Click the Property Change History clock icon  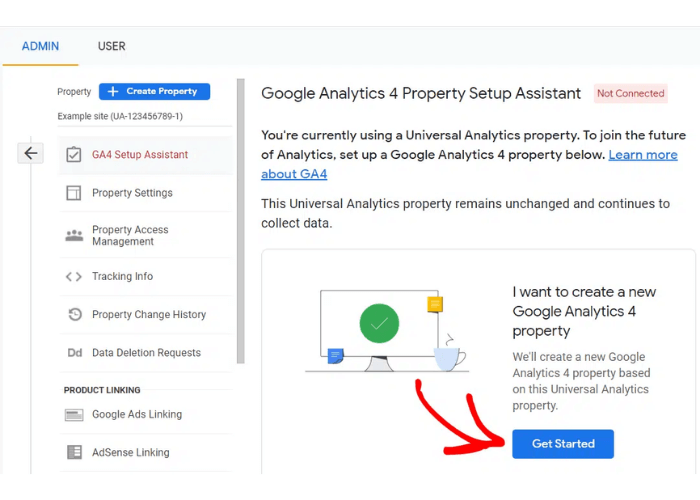point(75,314)
